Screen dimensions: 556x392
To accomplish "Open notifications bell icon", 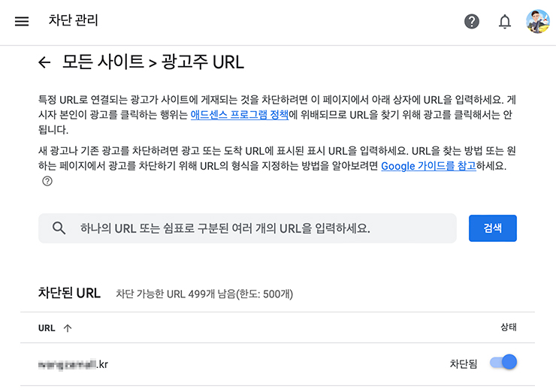I will pos(505,22).
